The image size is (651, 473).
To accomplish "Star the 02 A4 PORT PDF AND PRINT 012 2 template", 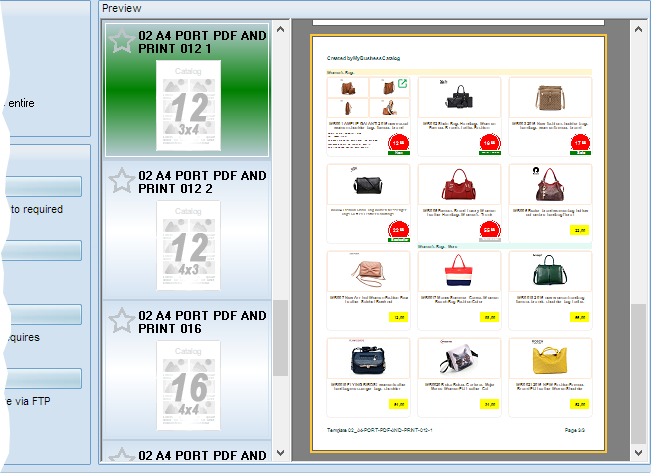I will pos(121,181).
